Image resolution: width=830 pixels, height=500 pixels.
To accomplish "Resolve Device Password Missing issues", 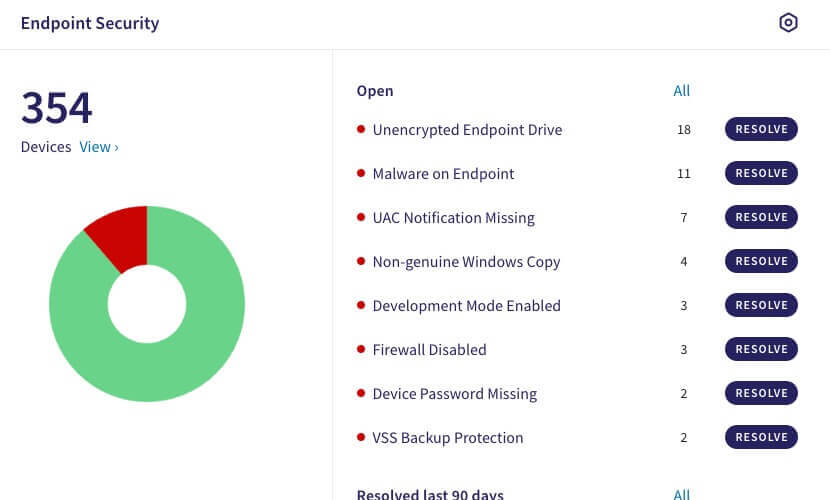I will pyautogui.click(x=761, y=393).
